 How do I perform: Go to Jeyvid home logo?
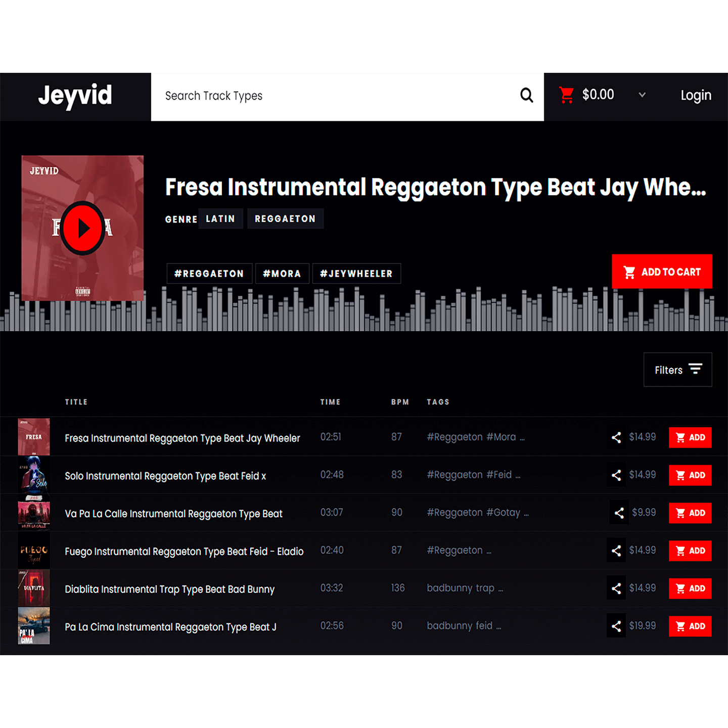pyautogui.click(x=75, y=96)
